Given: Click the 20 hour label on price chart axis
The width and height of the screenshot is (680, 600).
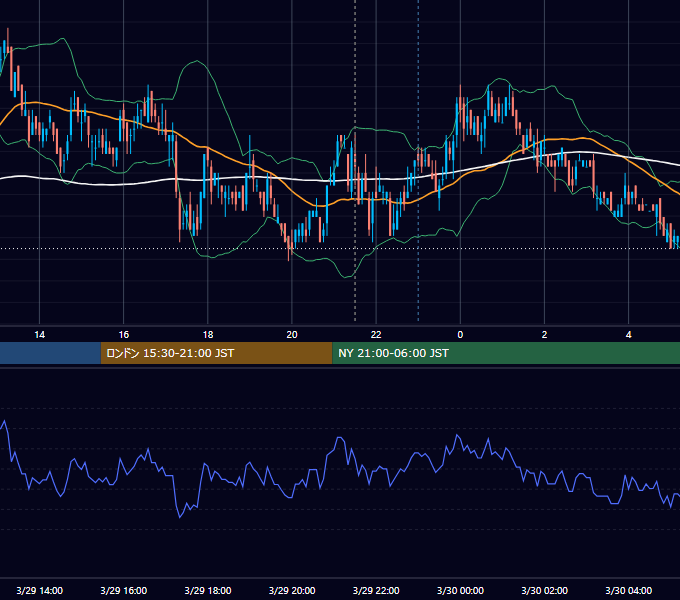Looking at the screenshot, I should [x=292, y=335].
